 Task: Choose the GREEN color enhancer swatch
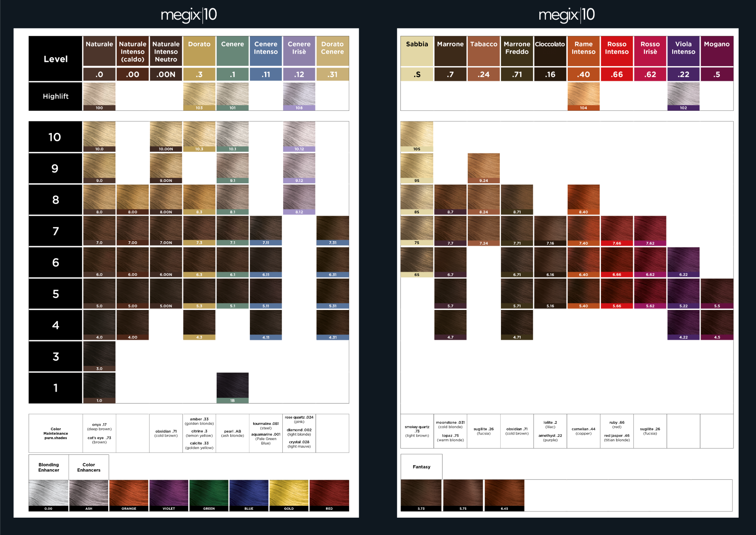click(x=209, y=495)
